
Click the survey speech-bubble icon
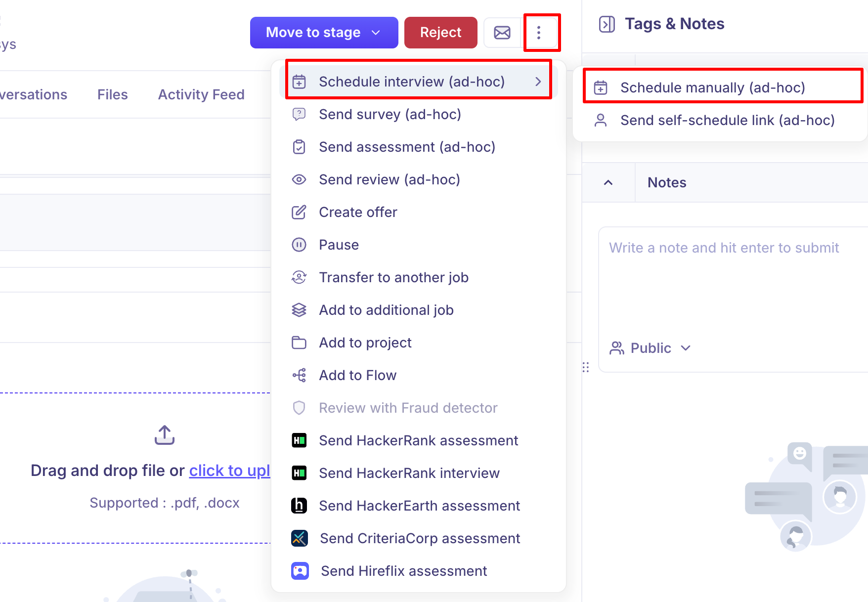pyautogui.click(x=299, y=114)
